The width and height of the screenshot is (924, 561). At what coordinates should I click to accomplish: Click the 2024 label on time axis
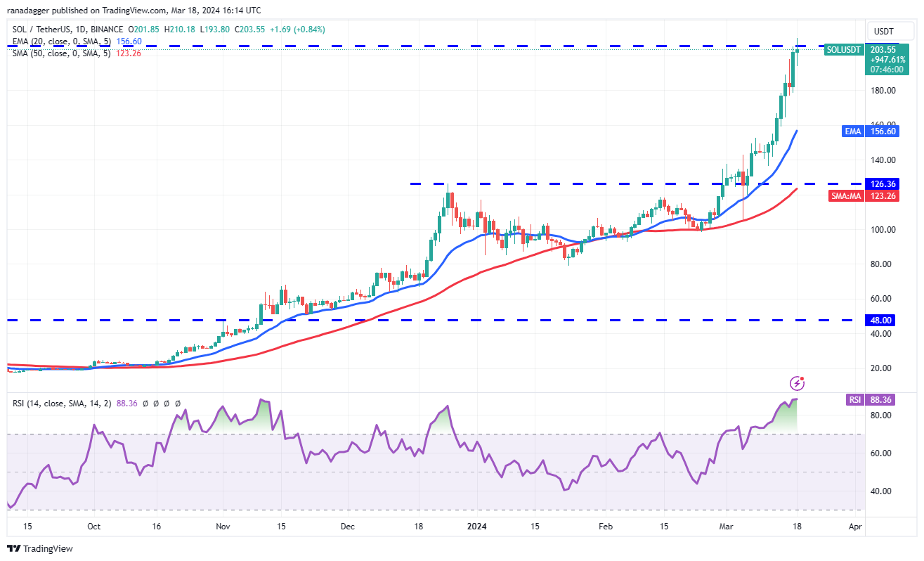[477, 526]
